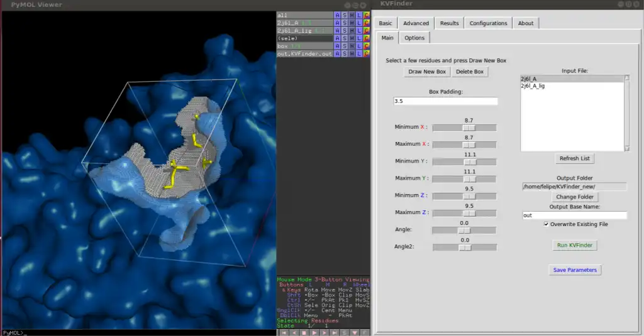This screenshot has height=336, width=644.
Task: Click the Box Padding input field
Action: [x=446, y=101]
